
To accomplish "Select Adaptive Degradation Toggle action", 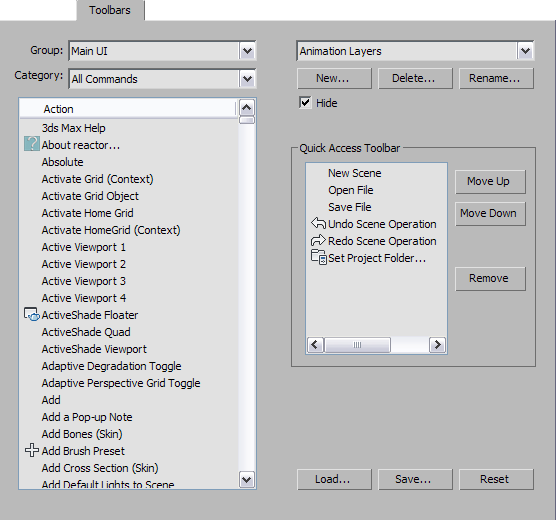I will pyautogui.click(x=111, y=366).
